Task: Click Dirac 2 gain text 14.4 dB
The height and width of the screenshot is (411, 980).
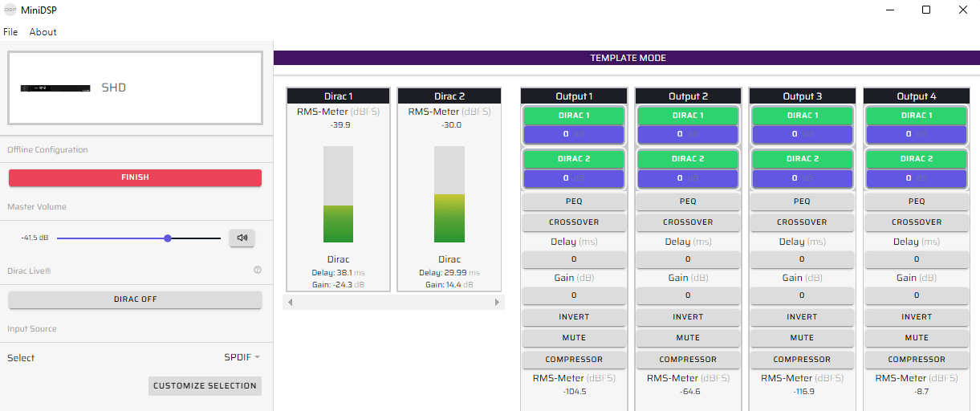Action: pyautogui.click(x=449, y=285)
